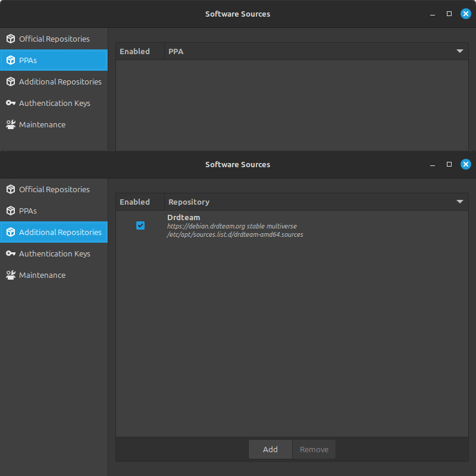Viewport: 476px width, 476px height.
Task: Click the PPAs box icon in lower window
Action: tap(11, 211)
